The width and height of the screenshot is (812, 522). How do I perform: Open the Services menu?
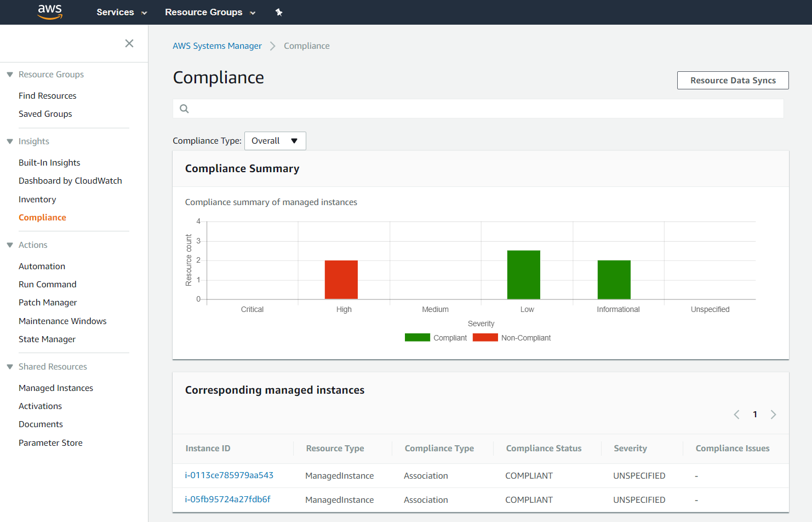[122, 12]
